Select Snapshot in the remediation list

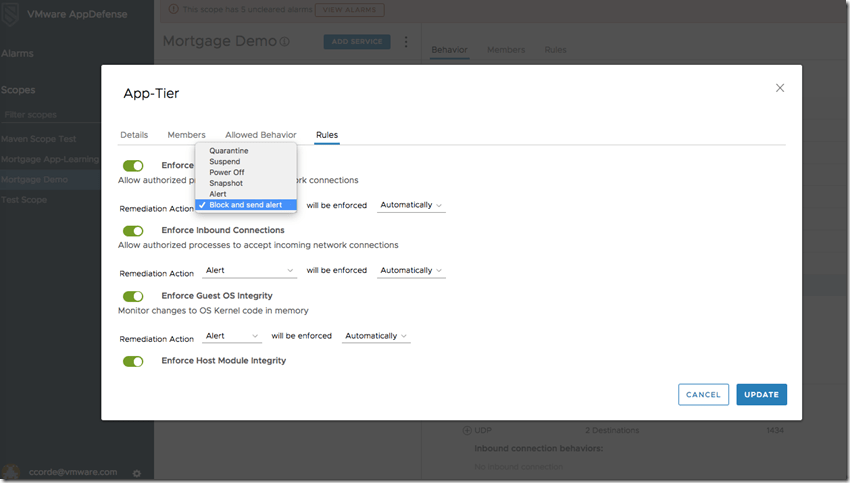point(227,183)
